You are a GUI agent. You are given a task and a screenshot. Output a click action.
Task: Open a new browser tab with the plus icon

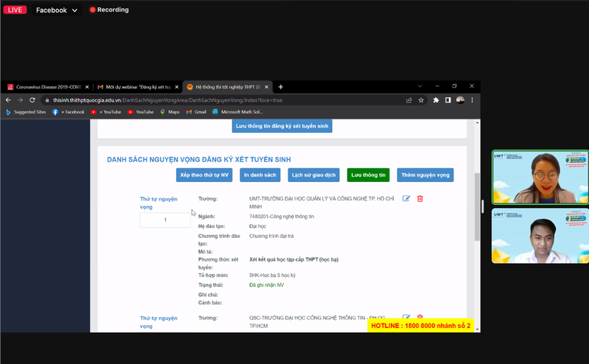[281, 87]
